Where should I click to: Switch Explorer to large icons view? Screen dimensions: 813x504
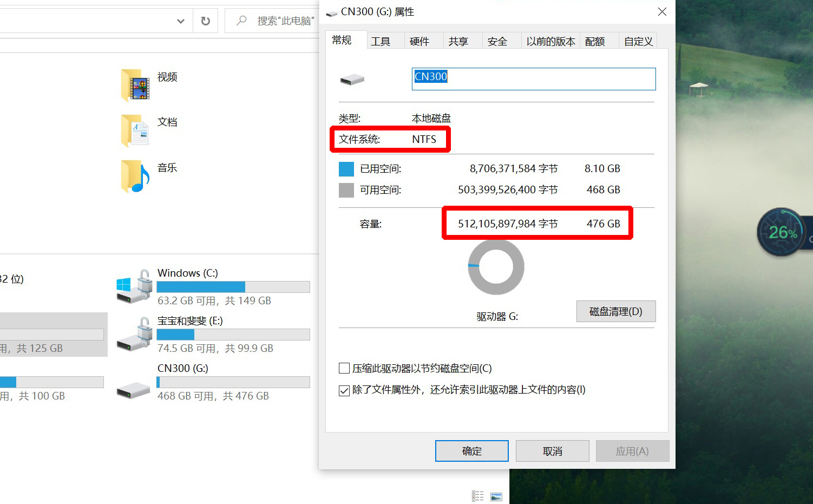[x=496, y=496]
